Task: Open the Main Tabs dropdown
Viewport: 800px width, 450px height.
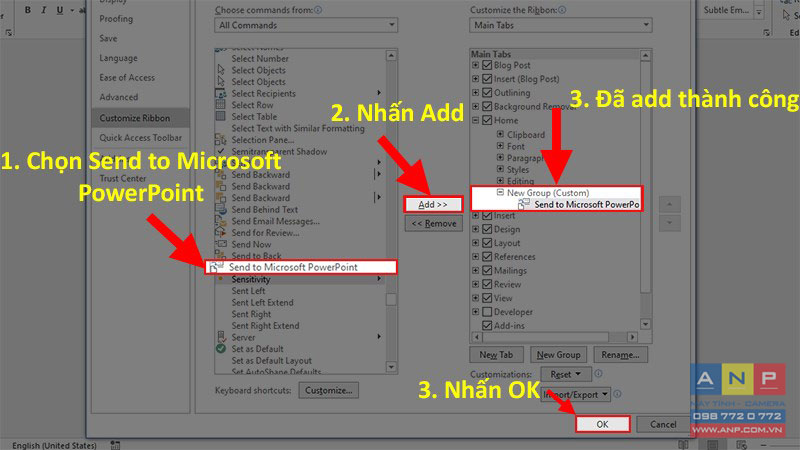Action: [x=561, y=25]
